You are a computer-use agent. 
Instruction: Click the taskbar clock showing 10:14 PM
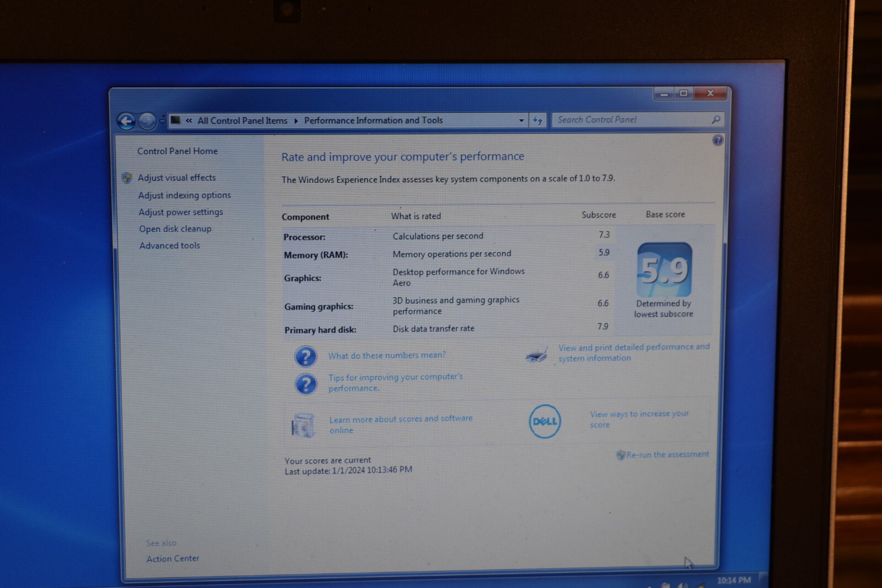click(734, 580)
